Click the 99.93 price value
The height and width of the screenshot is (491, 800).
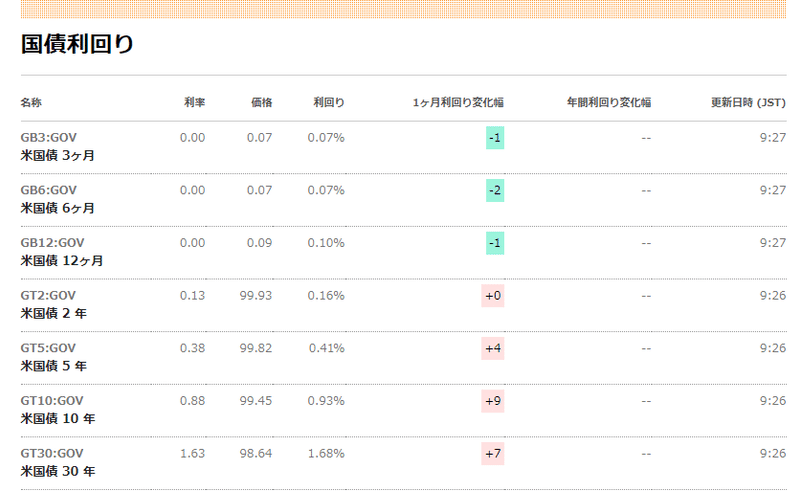coord(256,295)
